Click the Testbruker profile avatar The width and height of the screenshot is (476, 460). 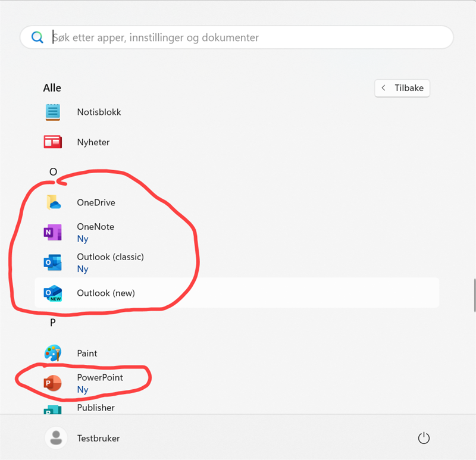tap(56, 437)
